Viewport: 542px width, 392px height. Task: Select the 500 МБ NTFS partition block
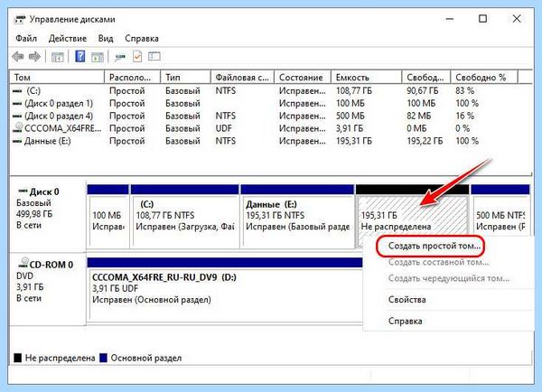(500, 217)
